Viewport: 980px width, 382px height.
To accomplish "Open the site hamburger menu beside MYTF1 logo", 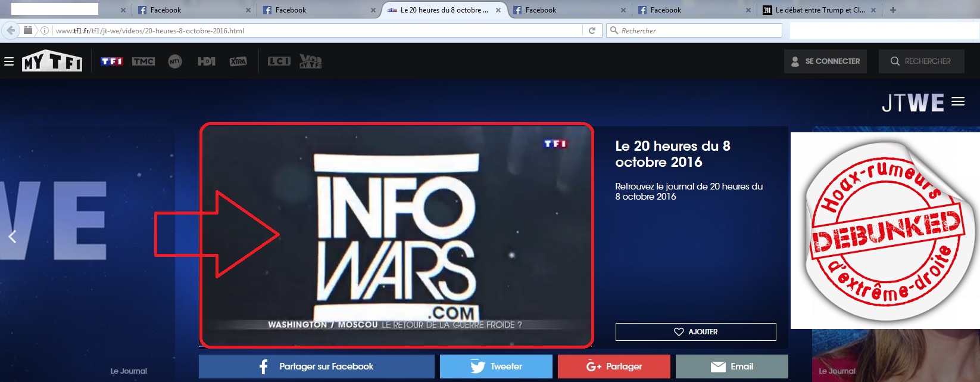I will tap(9, 61).
